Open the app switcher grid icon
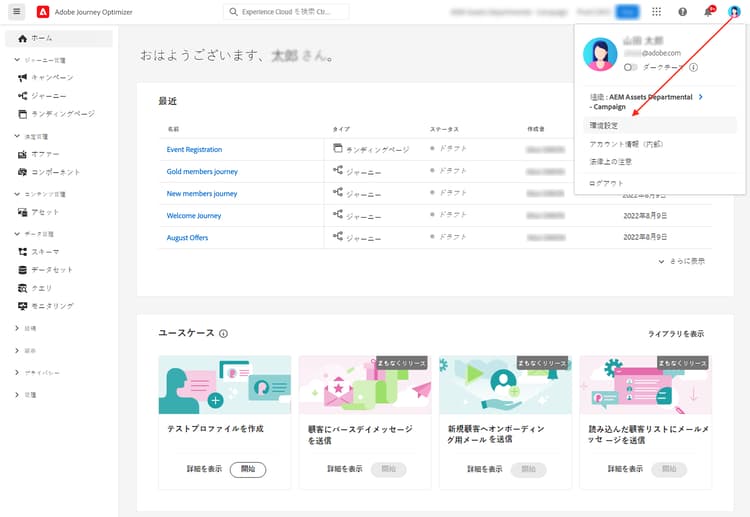This screenshot has width=750, height=517. (656, 11)
